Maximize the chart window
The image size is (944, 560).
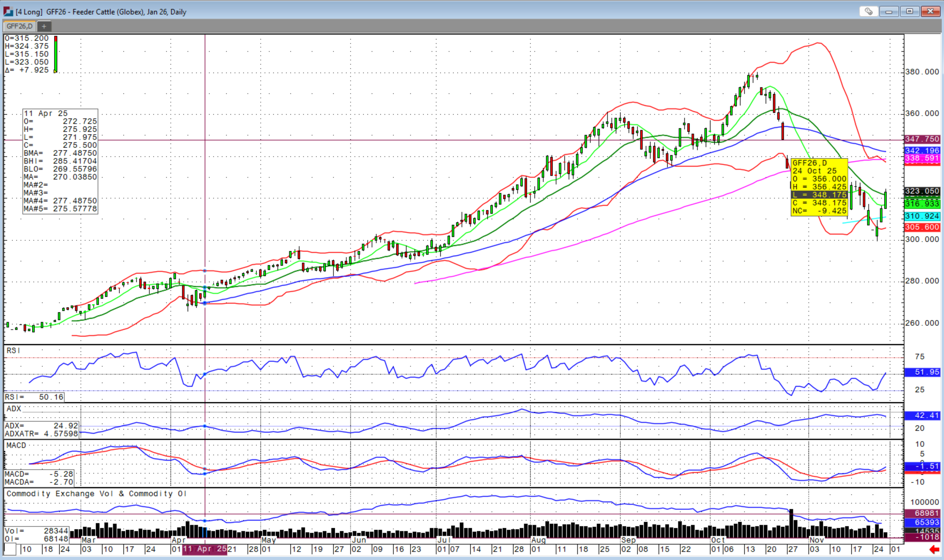(x=909, y=11)
